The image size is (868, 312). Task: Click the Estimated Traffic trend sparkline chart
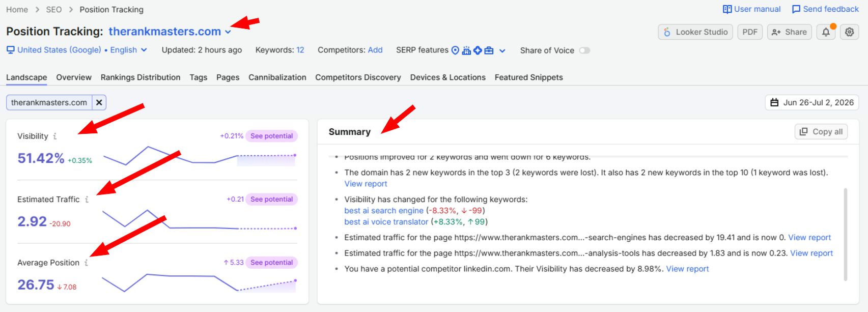pyautogui.click(x=200, y=219)
